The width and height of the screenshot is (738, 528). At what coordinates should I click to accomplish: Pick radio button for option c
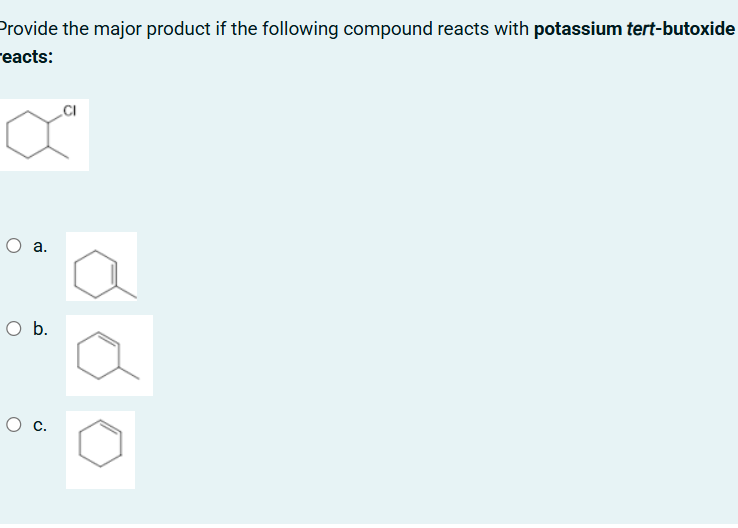[x=14, y=424]
